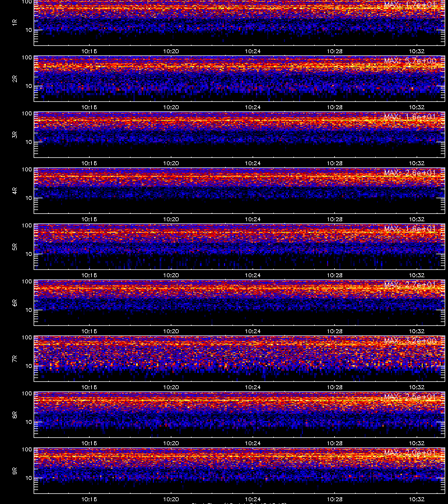
Task: Click the 10:16 time label under panel 5R
Action: click(89, 275)
